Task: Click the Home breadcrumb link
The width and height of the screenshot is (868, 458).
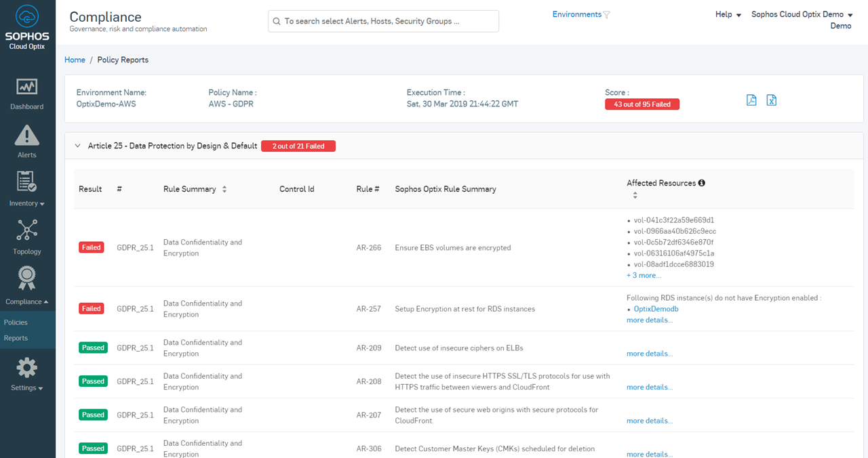Action: [75, 60]
